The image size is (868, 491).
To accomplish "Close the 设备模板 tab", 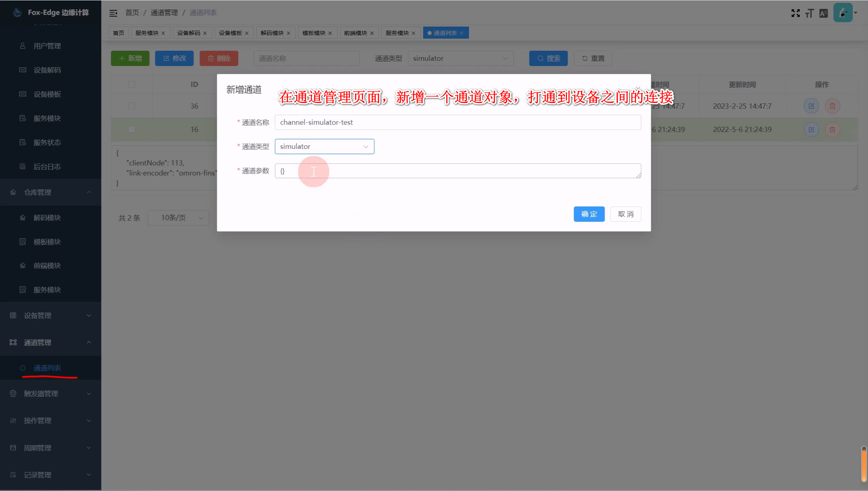I will point(247,33).
